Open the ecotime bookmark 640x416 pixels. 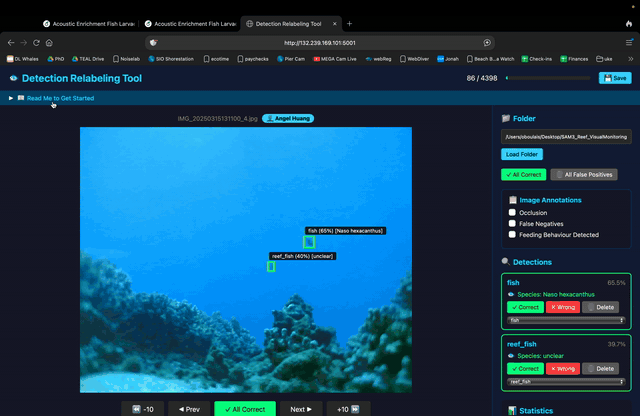point(216,59)
